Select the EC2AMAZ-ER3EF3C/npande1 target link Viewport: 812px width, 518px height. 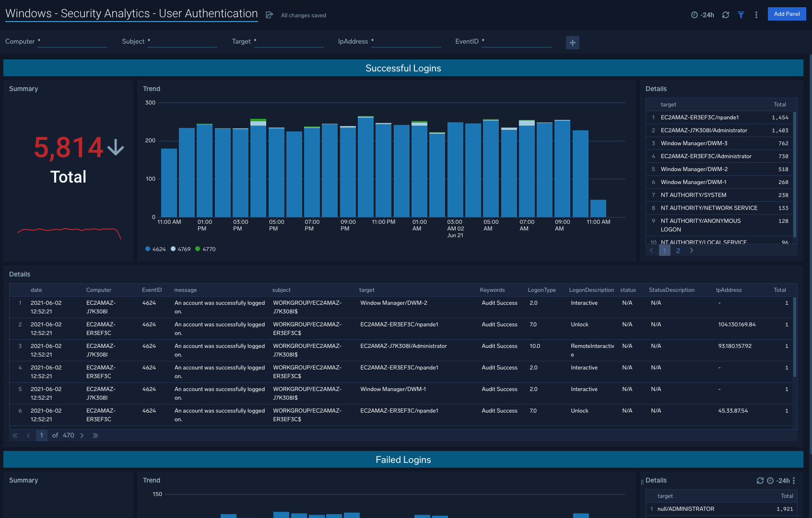point(700,117)
